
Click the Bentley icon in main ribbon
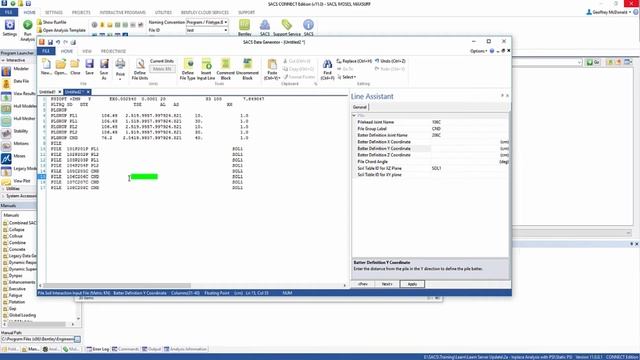pyautogui.click(x=244, y=27)
